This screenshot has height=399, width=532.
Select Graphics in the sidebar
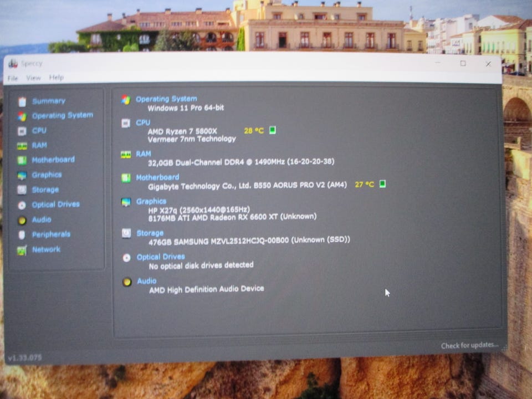point(47,175)
